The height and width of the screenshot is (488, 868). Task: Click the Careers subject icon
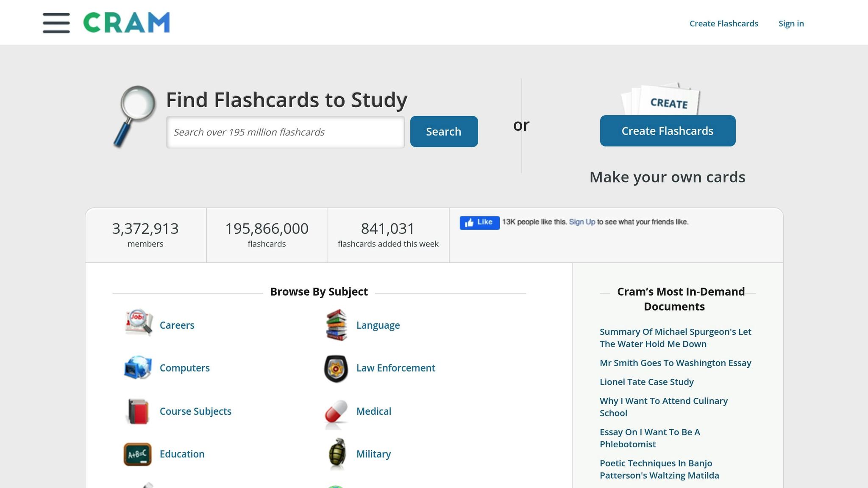[139, 323]
